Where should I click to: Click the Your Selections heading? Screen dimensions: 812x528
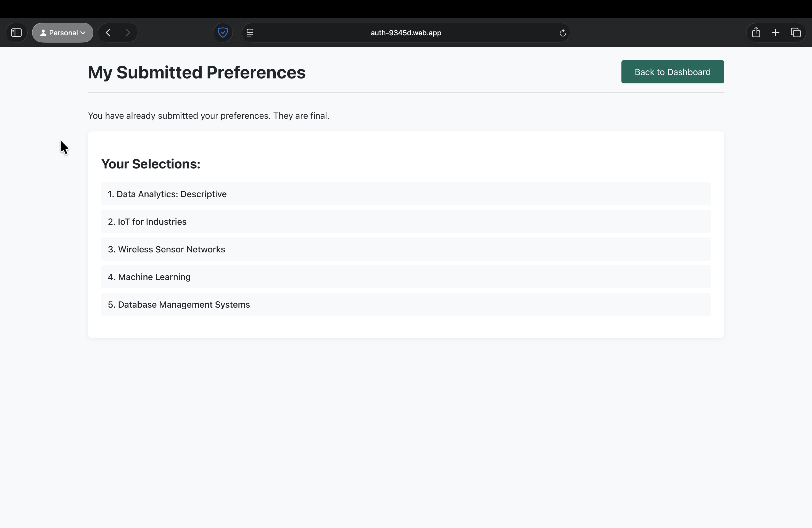click(151, 164)
